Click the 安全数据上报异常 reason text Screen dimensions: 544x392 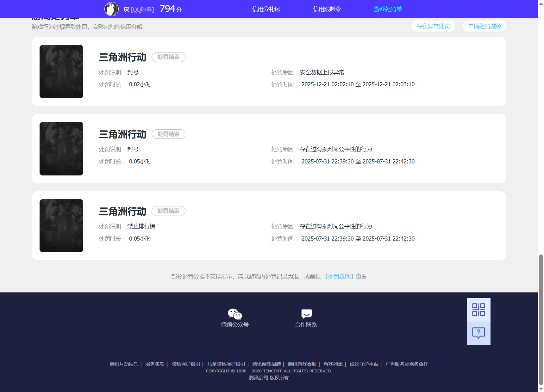[x=322, y=72]
